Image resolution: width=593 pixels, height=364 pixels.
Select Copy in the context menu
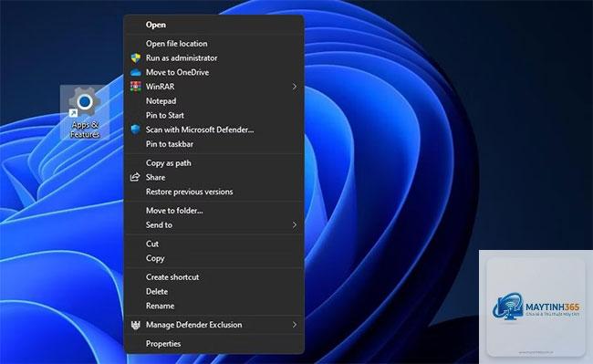214,258
